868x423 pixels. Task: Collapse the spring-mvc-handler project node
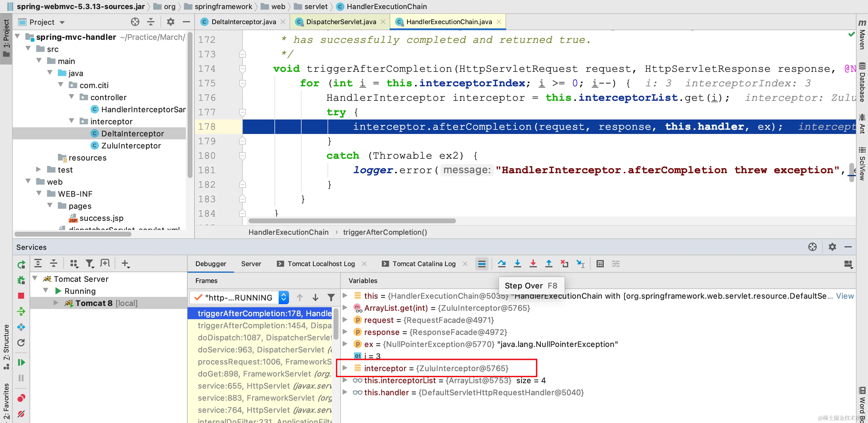(17, 36)
